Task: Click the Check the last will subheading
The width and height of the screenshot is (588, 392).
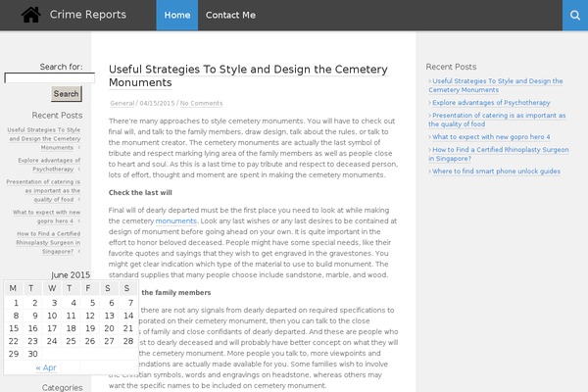Action: point(140,192)
